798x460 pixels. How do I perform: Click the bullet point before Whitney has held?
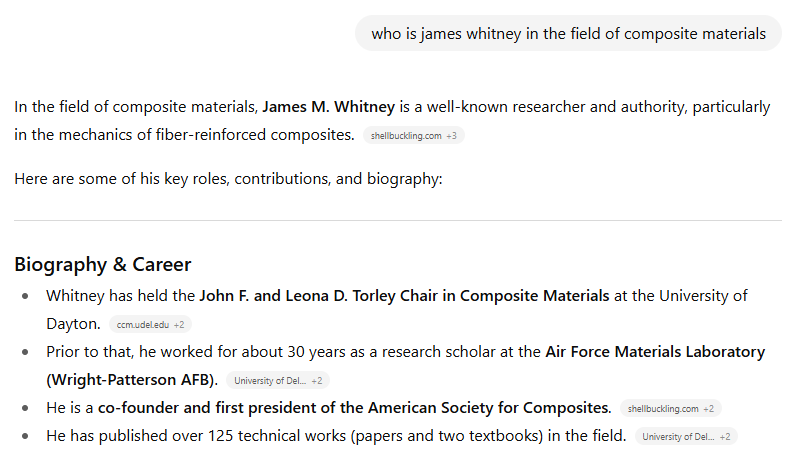coord(25,296)
